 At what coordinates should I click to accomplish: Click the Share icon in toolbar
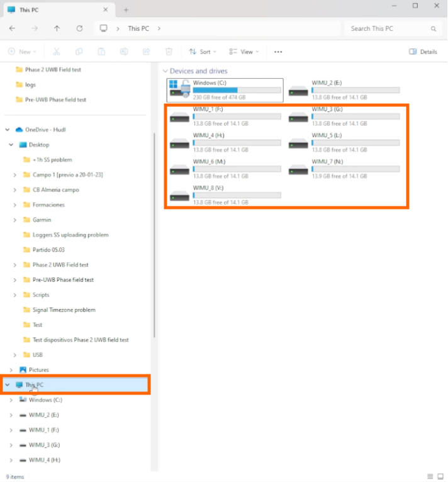(147, 52)
